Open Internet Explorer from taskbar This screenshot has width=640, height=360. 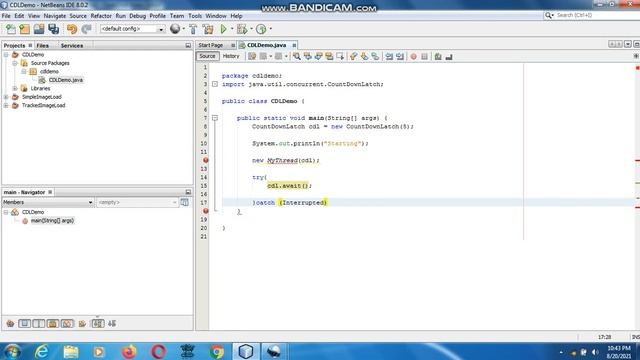(x=42, y=351)
